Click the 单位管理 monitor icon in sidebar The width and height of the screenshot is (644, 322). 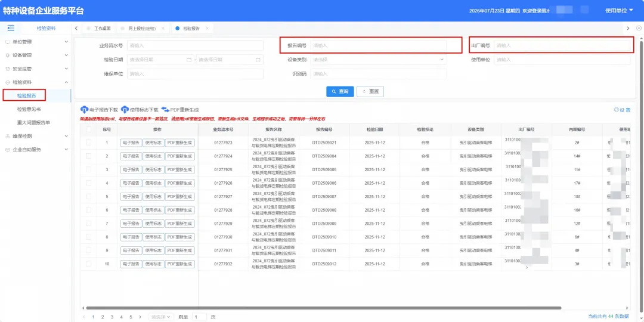pyautogui.click(x=7, y=42)
